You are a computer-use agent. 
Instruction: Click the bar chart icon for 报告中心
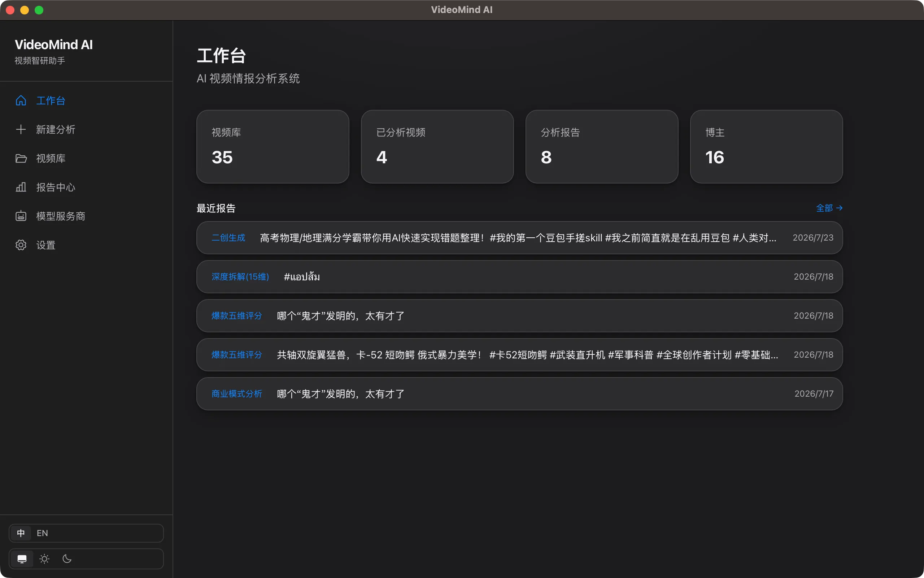21,187
